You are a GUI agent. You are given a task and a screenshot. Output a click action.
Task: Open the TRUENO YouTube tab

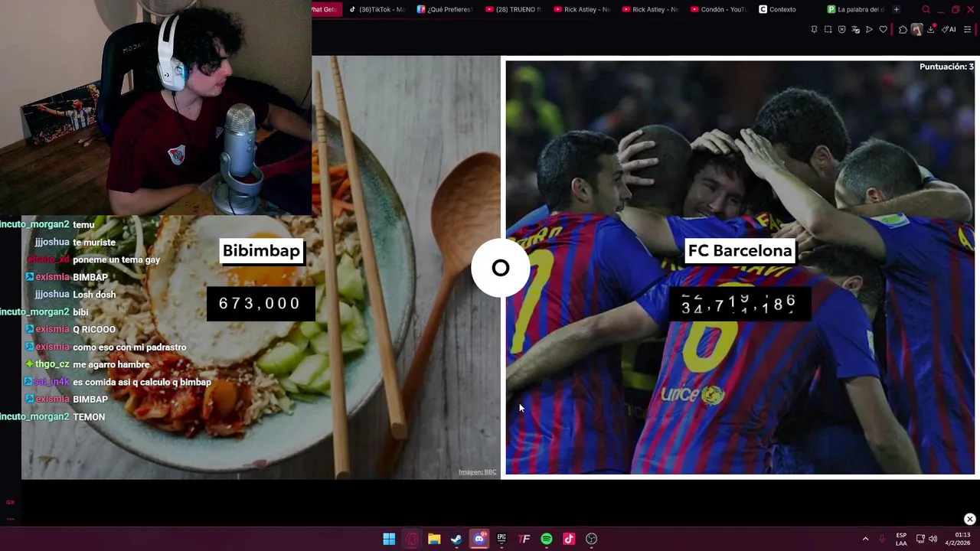pyautogui.click(x=513, y=9)
